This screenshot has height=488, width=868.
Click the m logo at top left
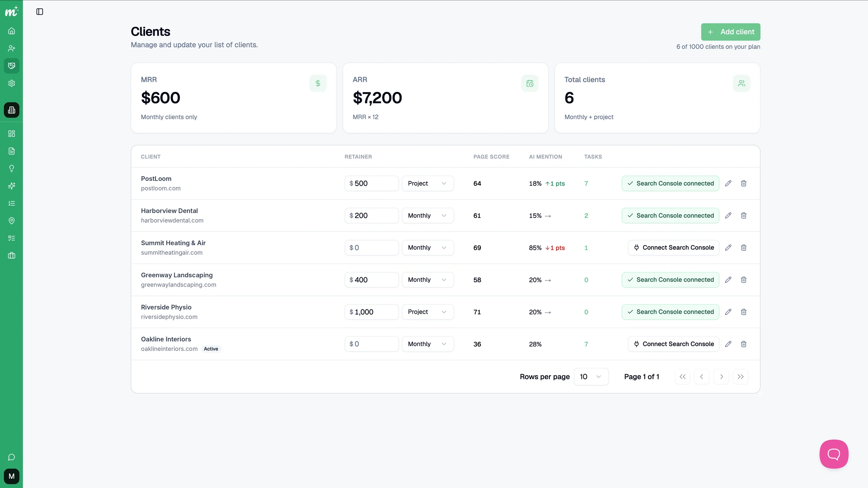coord(12,12)
